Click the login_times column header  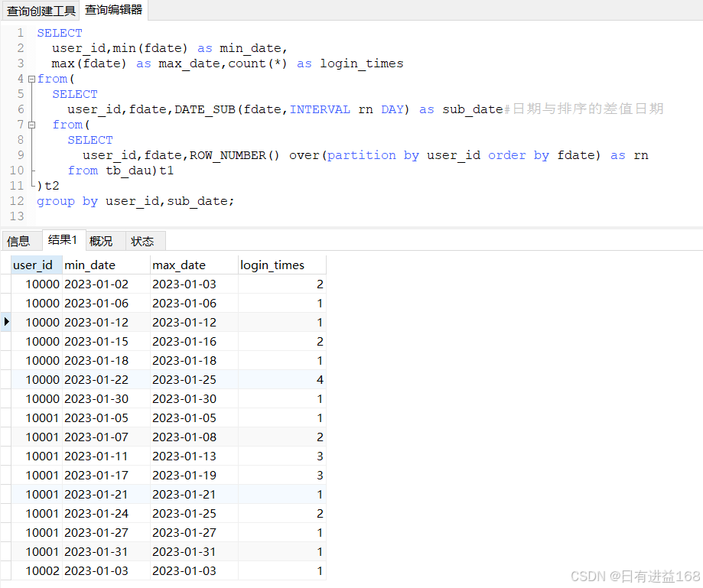[x=282, y=265]
